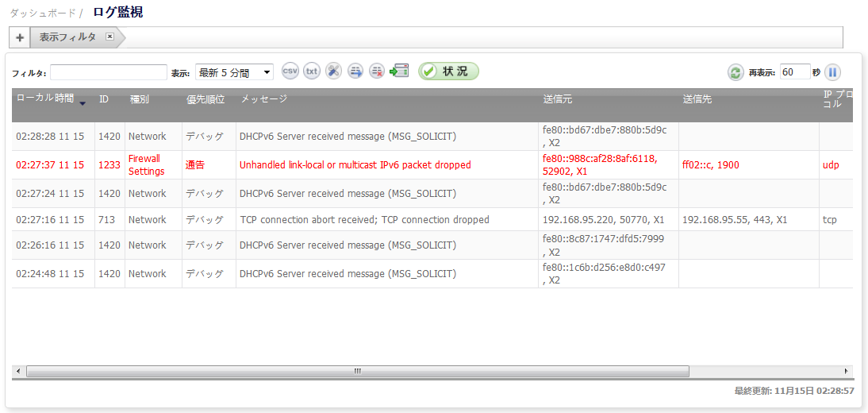Click the horizontal scrollbar right arrow
The height and width of the screenshot is (413, 868).
click(x=846, y=371)
